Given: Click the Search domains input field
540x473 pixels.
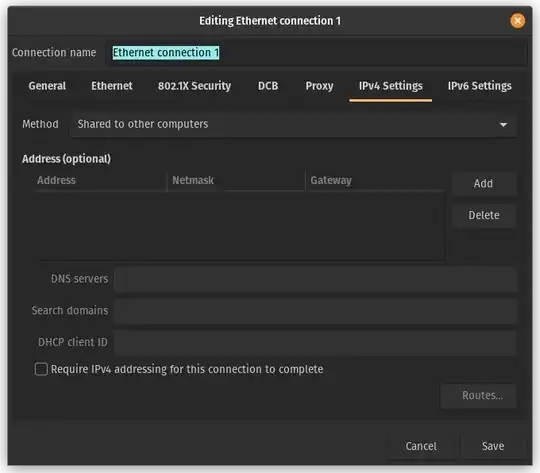Looking at the screenshot, I should coord(315,311).
